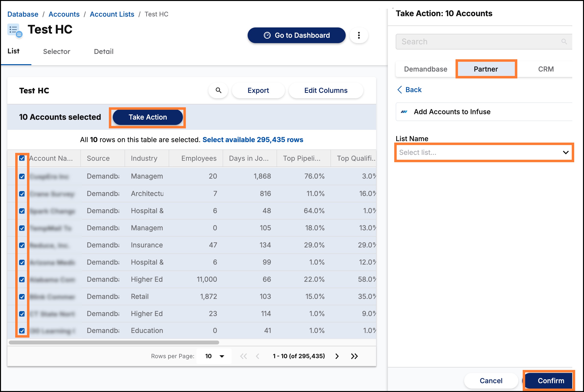Select the CRM tab
Image resolution: width=584 pixels, height=392 pixels.
click(546, 69)
